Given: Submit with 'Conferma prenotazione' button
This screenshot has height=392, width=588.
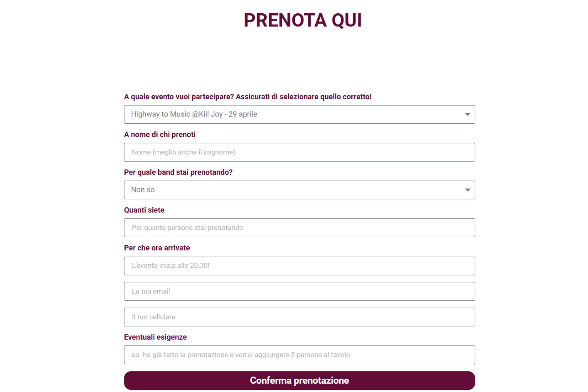Looking at the screenshot, I should pyautogui.click(x=299, y=381).
